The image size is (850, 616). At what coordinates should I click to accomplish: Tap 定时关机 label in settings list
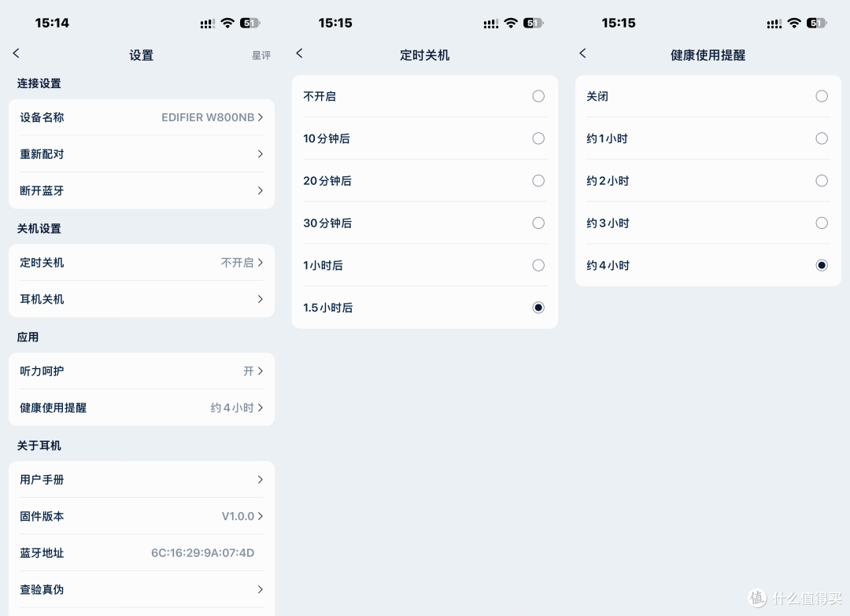42,263
